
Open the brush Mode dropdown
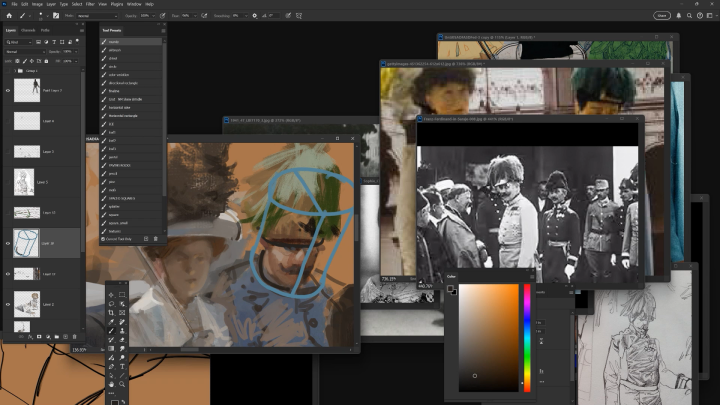[x=97, y=16]
